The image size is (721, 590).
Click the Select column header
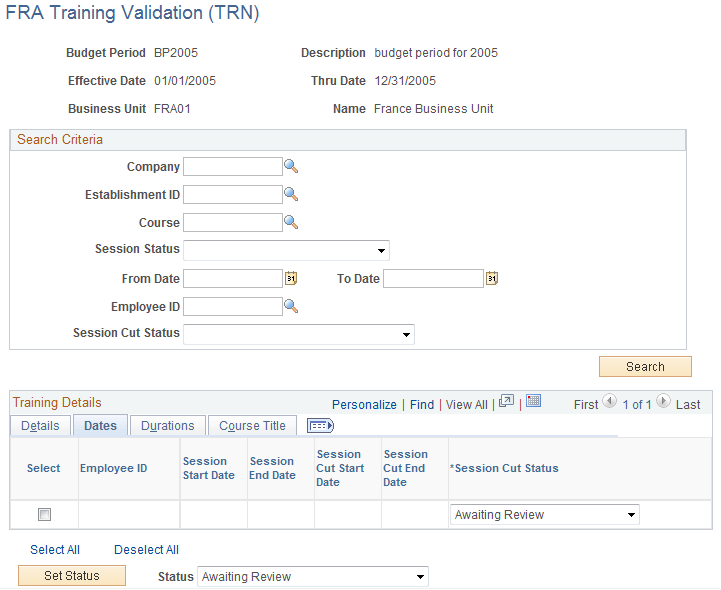43,468
